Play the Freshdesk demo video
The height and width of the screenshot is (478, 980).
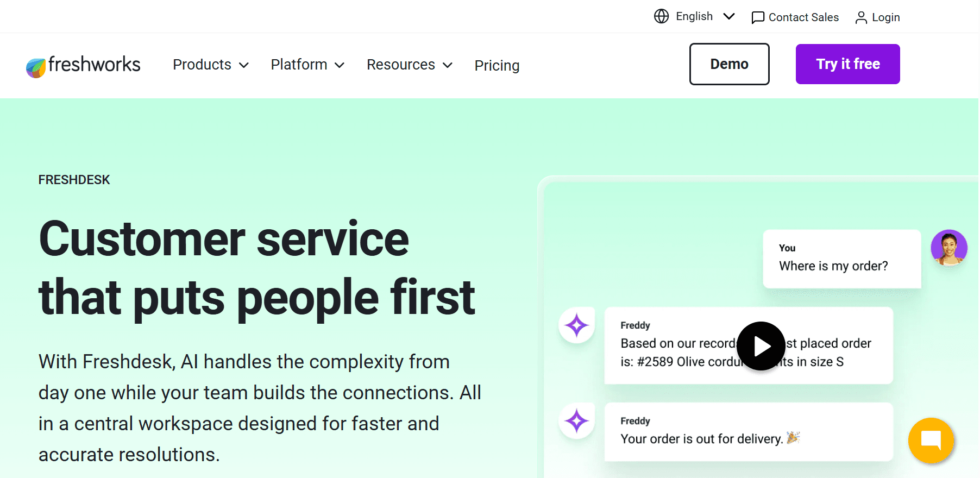(761, 346)
